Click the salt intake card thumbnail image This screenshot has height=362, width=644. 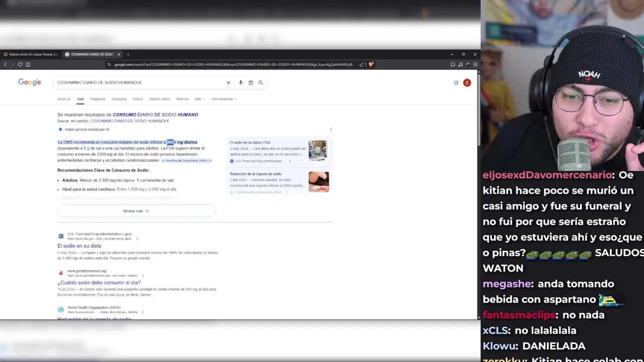pos(318,182)
